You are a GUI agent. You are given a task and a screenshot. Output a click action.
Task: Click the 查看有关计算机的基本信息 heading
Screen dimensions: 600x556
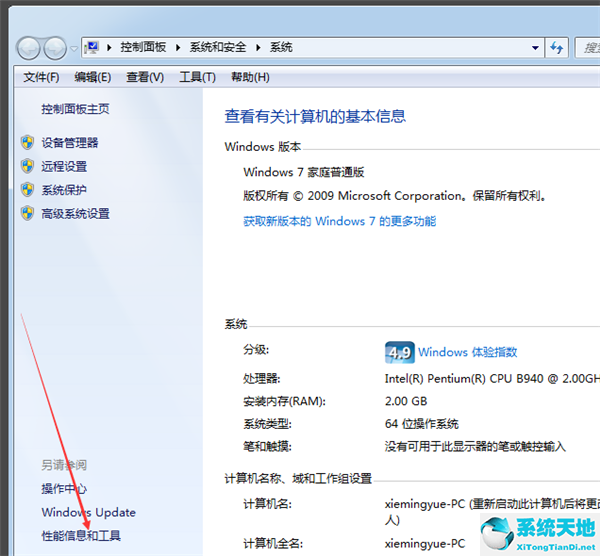coord(315,116)
